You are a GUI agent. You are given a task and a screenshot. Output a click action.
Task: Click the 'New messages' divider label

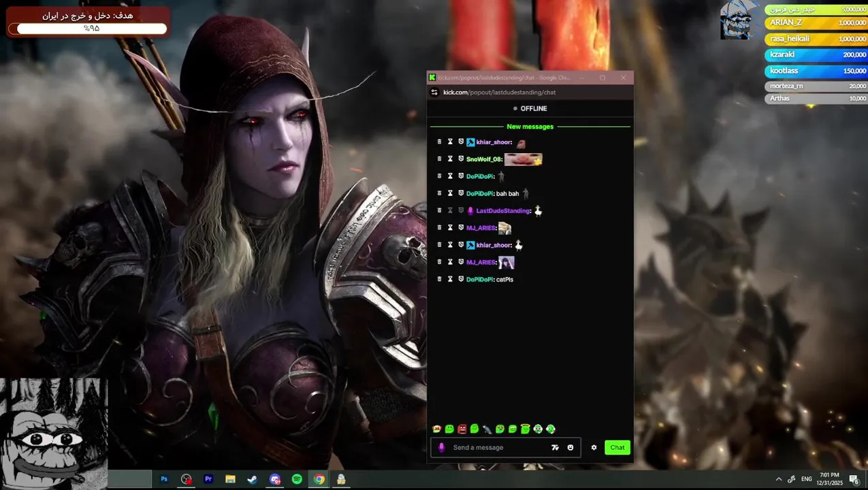pyautogui.click(x=530, y=127)
